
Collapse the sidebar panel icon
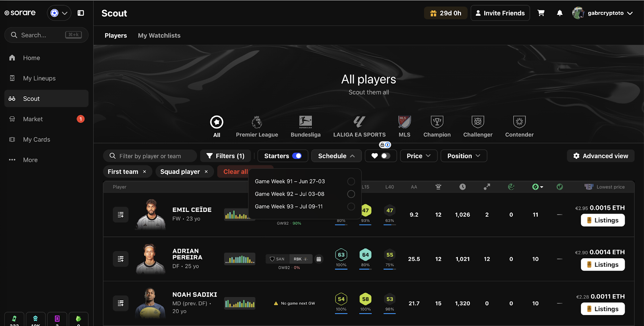(81, 13)
